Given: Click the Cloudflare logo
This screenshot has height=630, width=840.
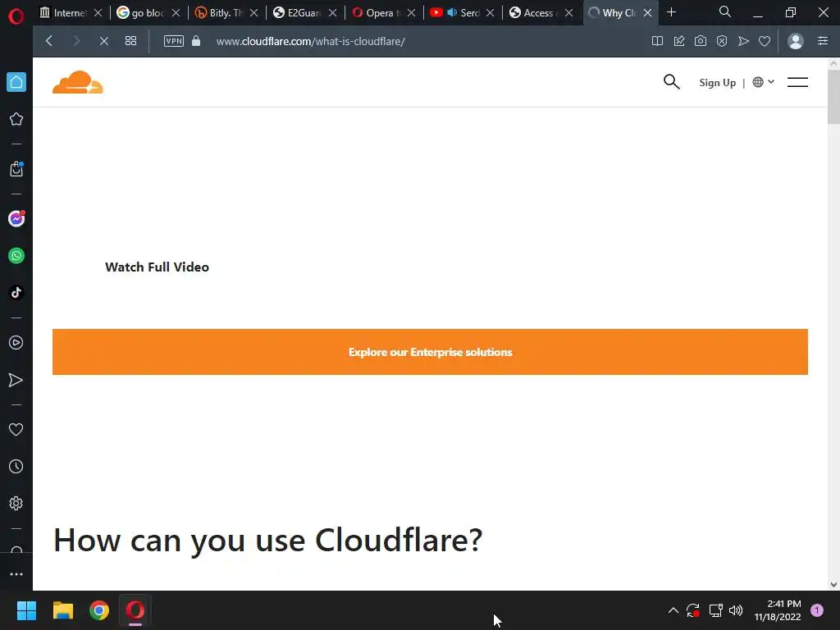Looking at the screenshot, I should (x=78, y=82).
